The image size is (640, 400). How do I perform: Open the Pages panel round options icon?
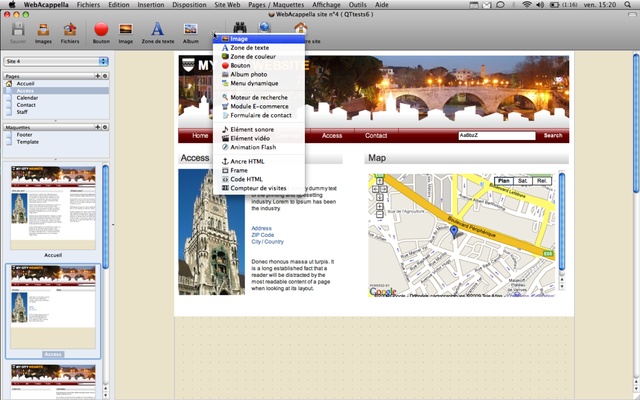click(x=105, y=76)
